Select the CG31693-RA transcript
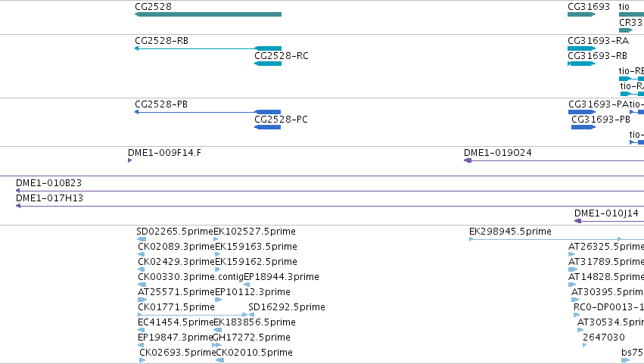 (582, 48)
